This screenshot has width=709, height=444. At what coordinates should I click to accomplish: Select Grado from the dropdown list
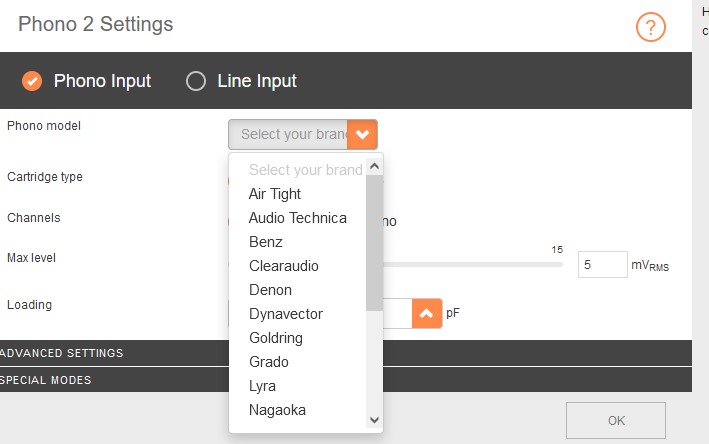(x=269, y=362)
